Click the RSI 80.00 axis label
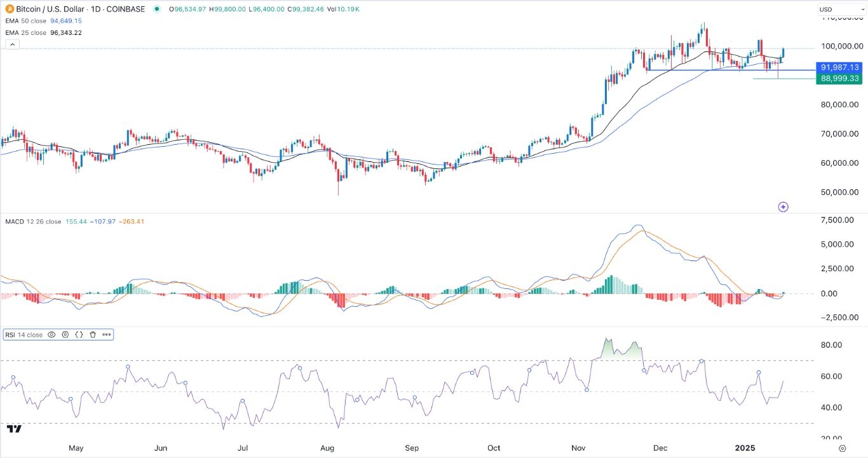 pos(832,345)
